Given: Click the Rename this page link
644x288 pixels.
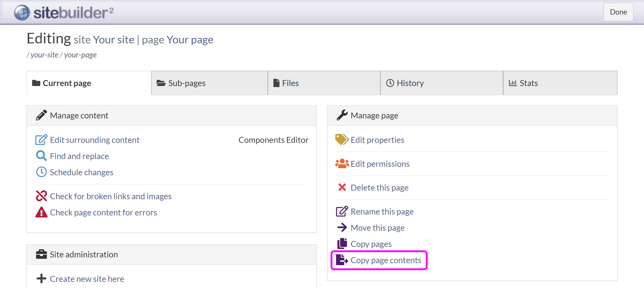Looking at the screenshot, I should click(x=382, y=212).
